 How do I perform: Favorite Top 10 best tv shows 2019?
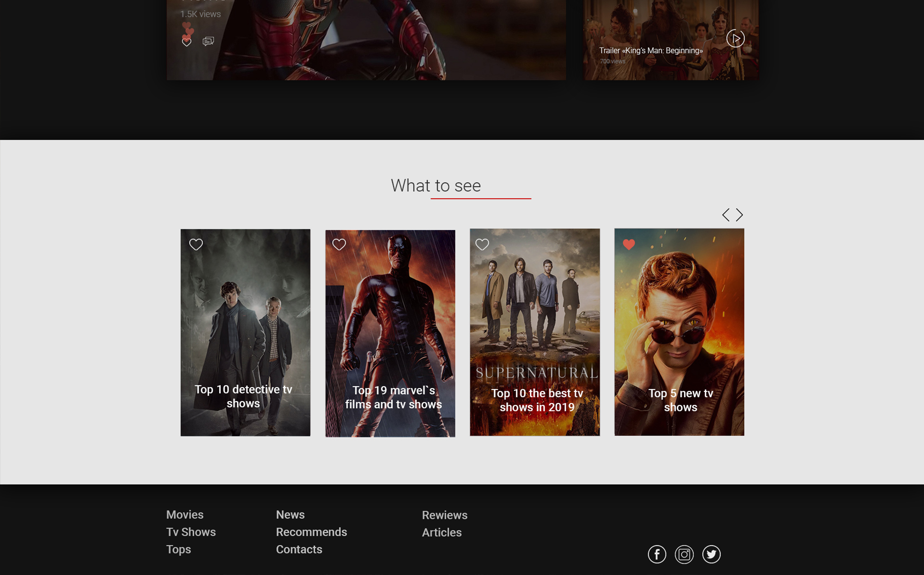[x=482, y=244]
